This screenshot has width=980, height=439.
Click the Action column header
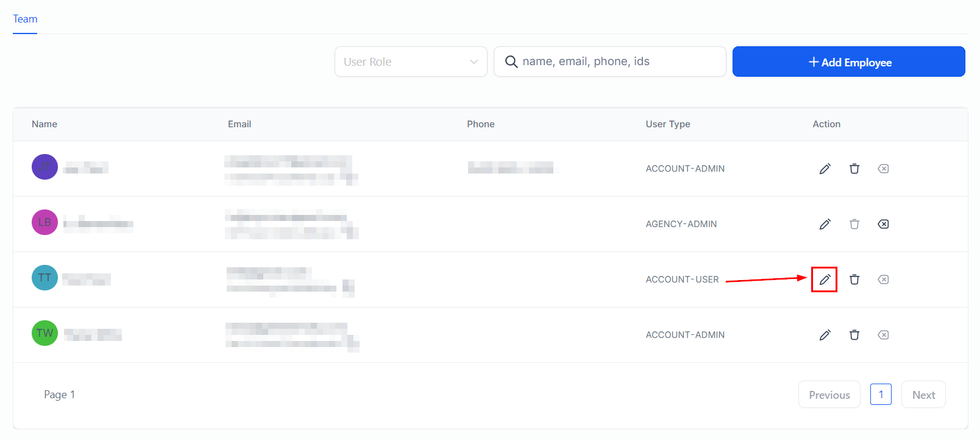826,124
